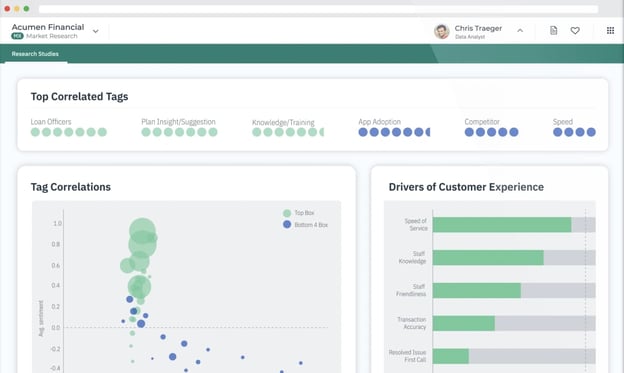Click the Bottom 4 Box legend circle

[287, 225]
